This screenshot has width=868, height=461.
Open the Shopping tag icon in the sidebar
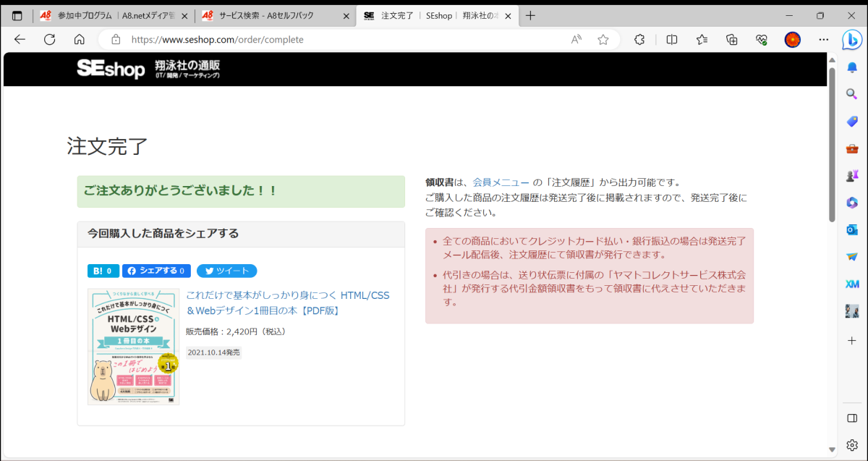tap(851, 121)
